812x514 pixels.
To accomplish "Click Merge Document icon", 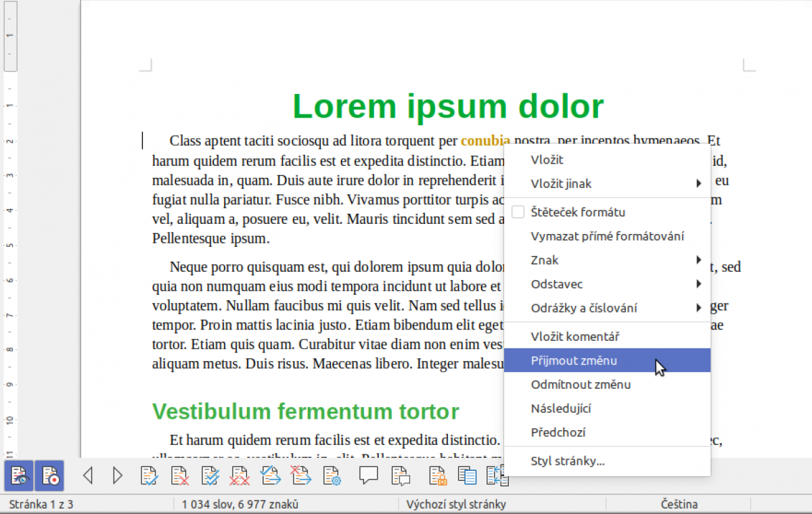I will tap(497, 475).
